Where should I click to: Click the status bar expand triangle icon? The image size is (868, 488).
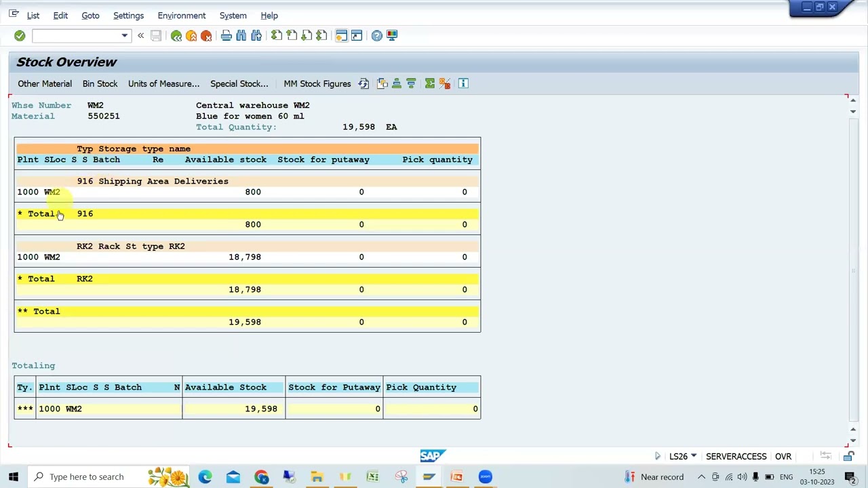(657, 456)
